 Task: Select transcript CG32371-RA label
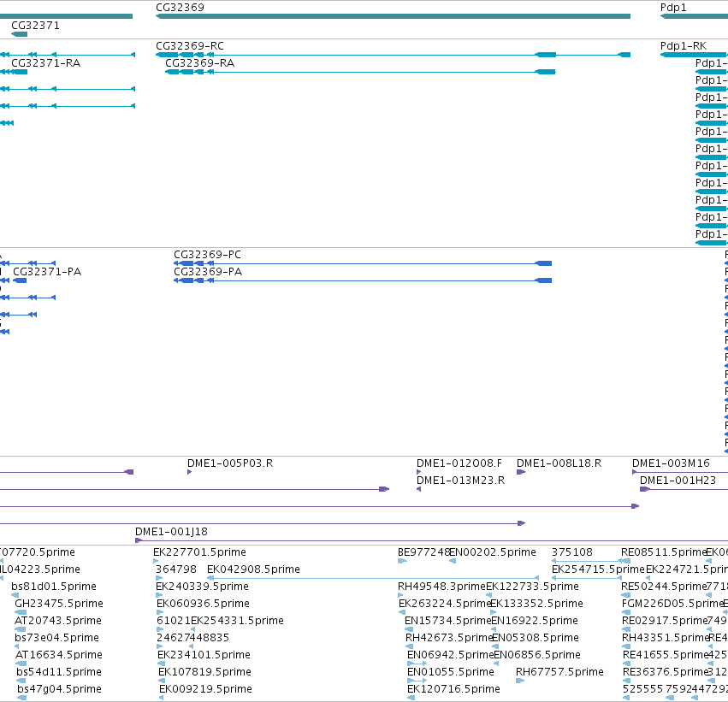[x=46, y=63]
